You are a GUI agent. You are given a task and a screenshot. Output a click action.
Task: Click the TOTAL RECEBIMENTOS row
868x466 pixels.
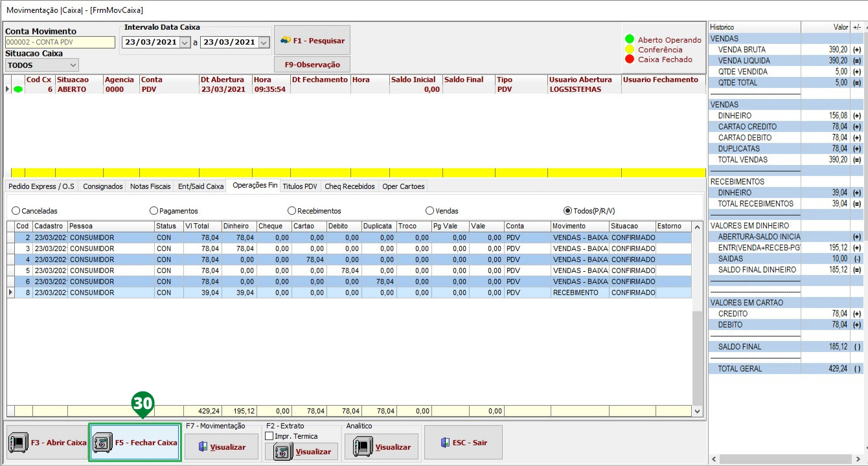[x=786, y=203]
